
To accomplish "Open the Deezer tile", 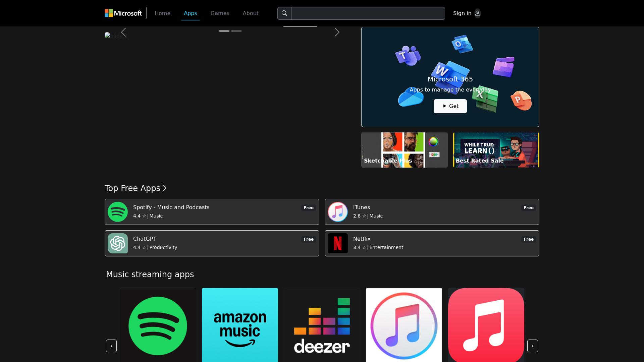I will [x=322, y=325].
